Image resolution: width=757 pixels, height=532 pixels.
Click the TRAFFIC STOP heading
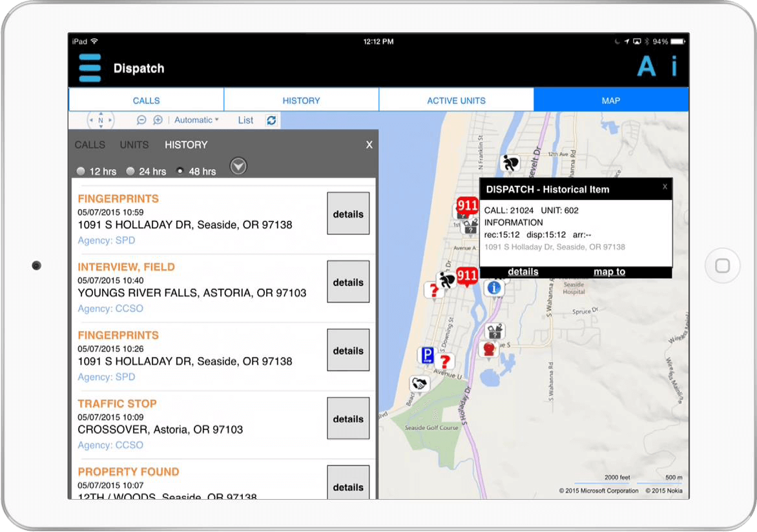coord(118,404)
